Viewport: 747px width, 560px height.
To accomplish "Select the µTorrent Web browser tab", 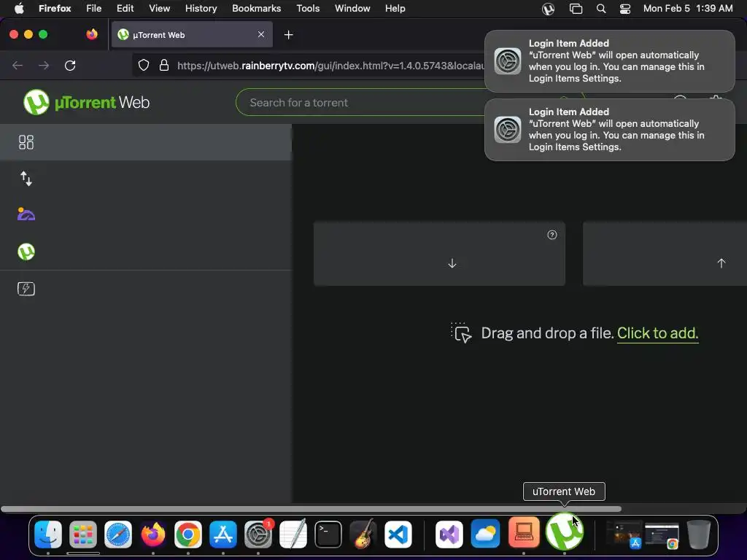I will [192, 34].
